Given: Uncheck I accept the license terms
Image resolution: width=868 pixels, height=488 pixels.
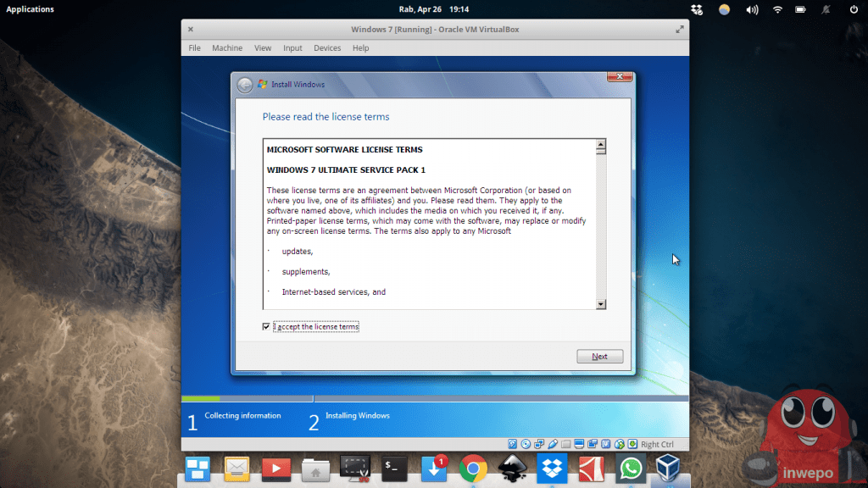Looking at the screenshot, I should point(266,326).
